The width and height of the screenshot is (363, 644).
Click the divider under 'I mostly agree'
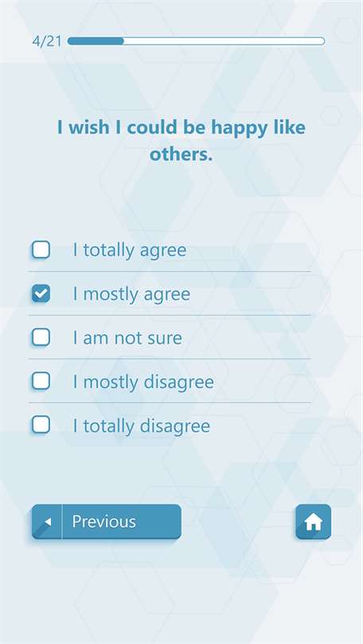(170, 316)
